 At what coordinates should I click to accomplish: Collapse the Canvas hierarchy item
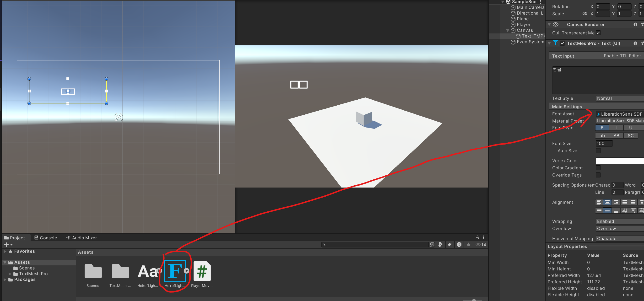click(x=508, y=31)
